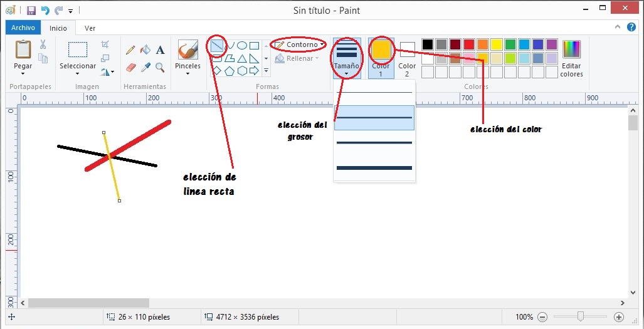Redo the last undone action

coord(59,11)
